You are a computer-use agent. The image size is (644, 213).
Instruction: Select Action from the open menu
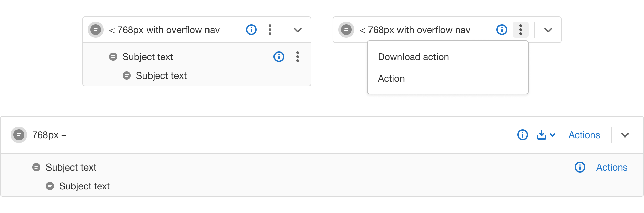[391, 78]
